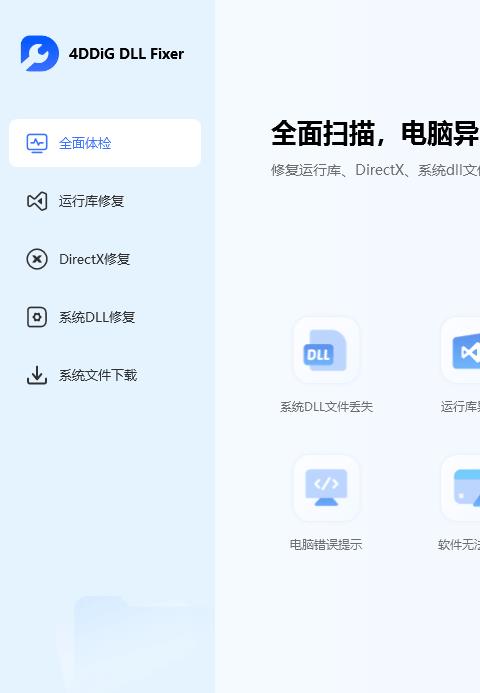Open the 全面体检 sidebar item

click(105, 143)
